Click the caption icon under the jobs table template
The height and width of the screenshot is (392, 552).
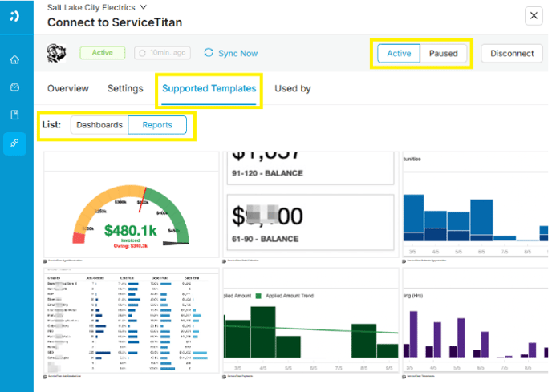click(x=46, y=377)
